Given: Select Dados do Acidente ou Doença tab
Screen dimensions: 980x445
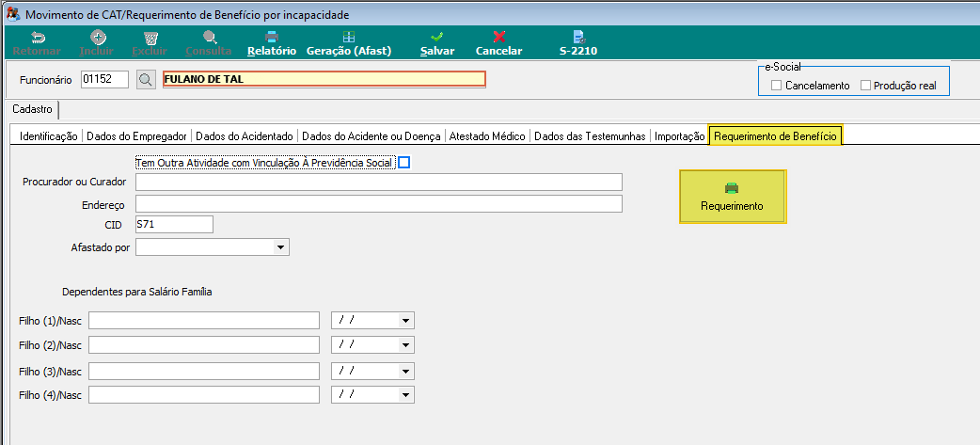Looking at the screenshot, I should (371, 135).
